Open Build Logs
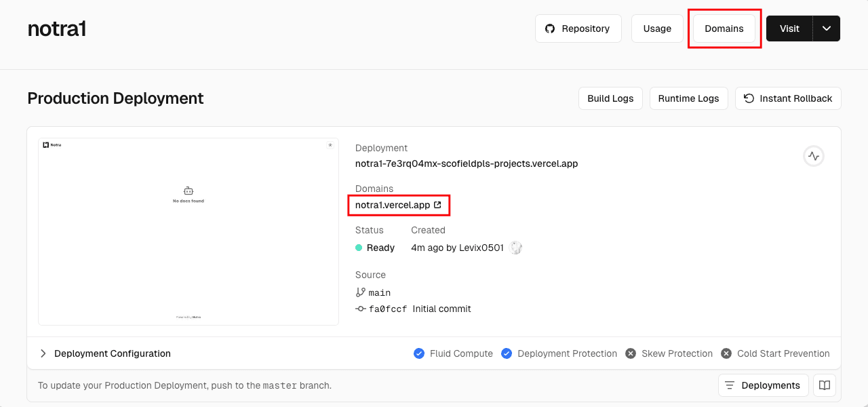The height and width of the screenshot is (407, 868). click(x=610, y=98)
